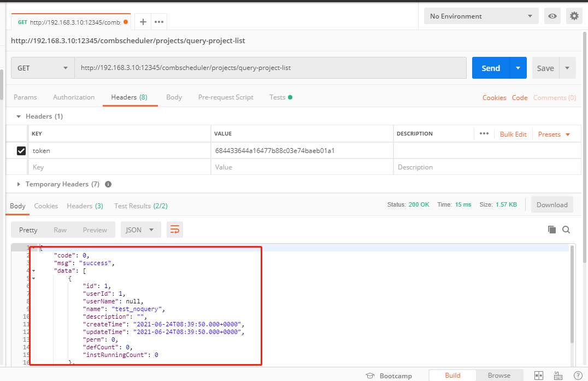This screenshot has width=588, height=381.
Task: Click the response body vertical scrollbar
Action: pos(572,295)
